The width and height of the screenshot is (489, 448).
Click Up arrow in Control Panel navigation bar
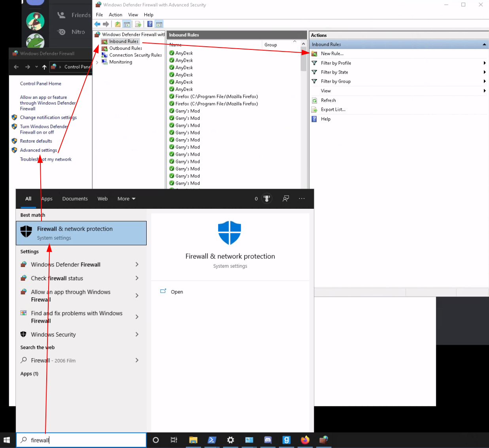[44, 67]
